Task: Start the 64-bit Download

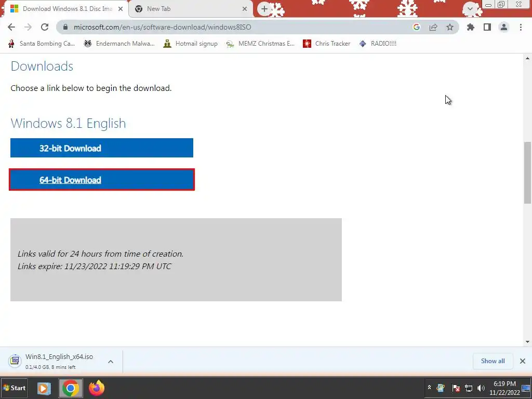Action: 102,179
